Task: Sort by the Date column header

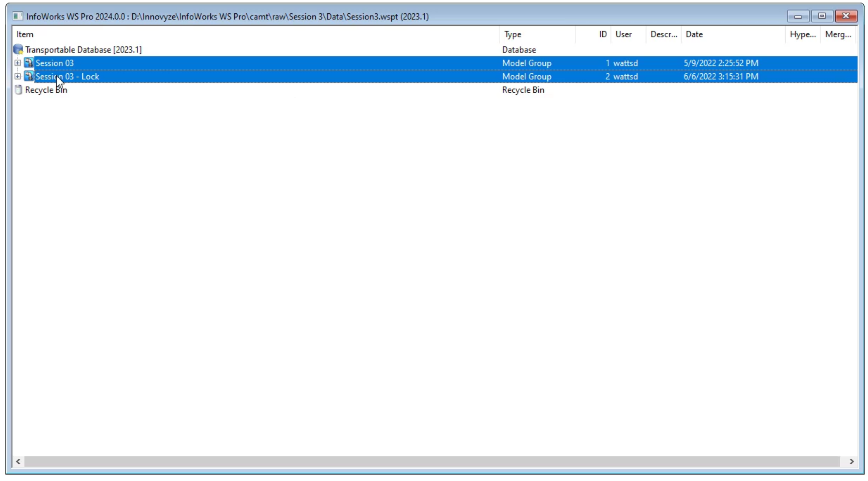Action: (733, 35)
